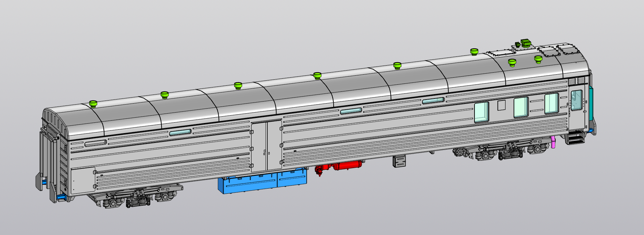Pick the right bogie wheel assembly
The height and width of the screenshot is (235, 644).
point(501,150)
